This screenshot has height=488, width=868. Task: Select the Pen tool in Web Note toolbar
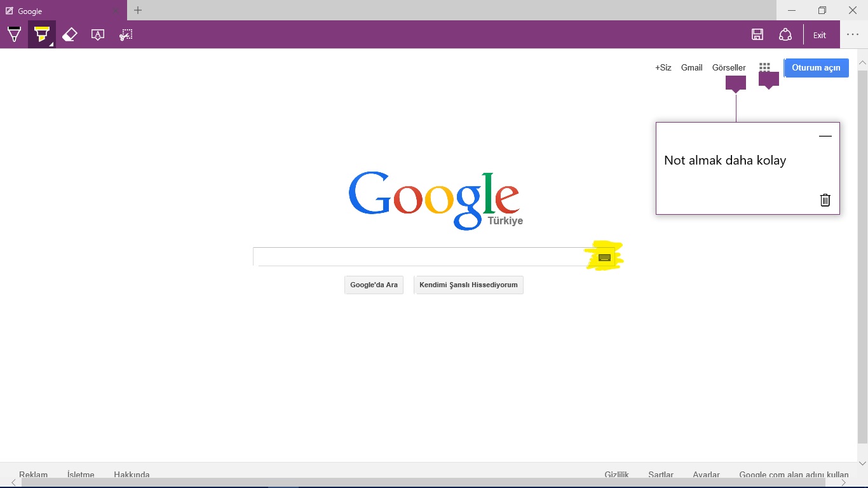click(x=14, y=35)
